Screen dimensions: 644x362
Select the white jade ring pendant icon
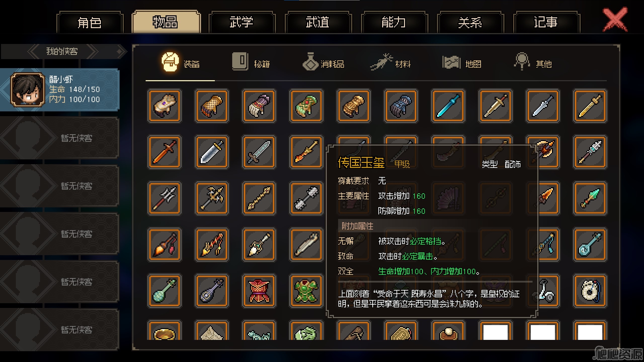coord(590,291)
